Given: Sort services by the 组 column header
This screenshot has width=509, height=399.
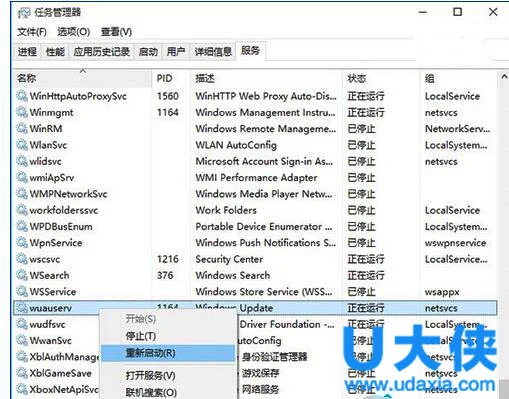Looking at the screenshot, I should tap(459, 78).
